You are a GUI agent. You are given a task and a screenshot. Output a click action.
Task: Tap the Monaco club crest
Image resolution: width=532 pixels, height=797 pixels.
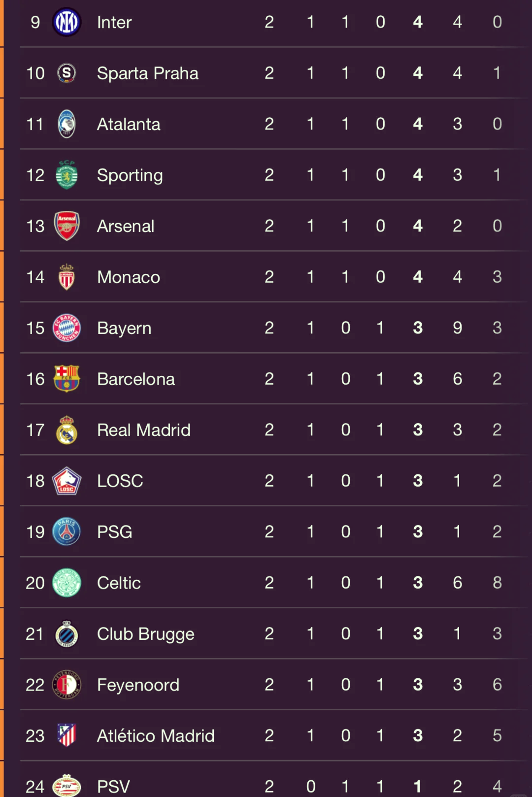[66, 277]
